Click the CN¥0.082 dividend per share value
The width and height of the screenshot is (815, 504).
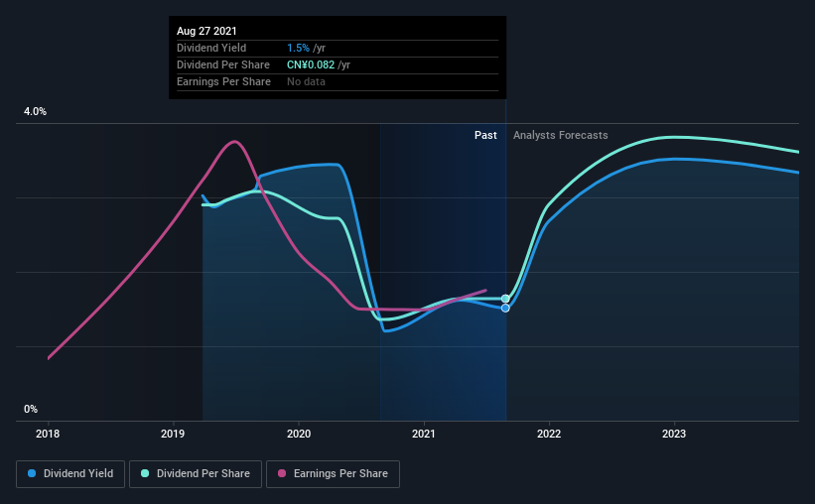(x=311, y=64)
